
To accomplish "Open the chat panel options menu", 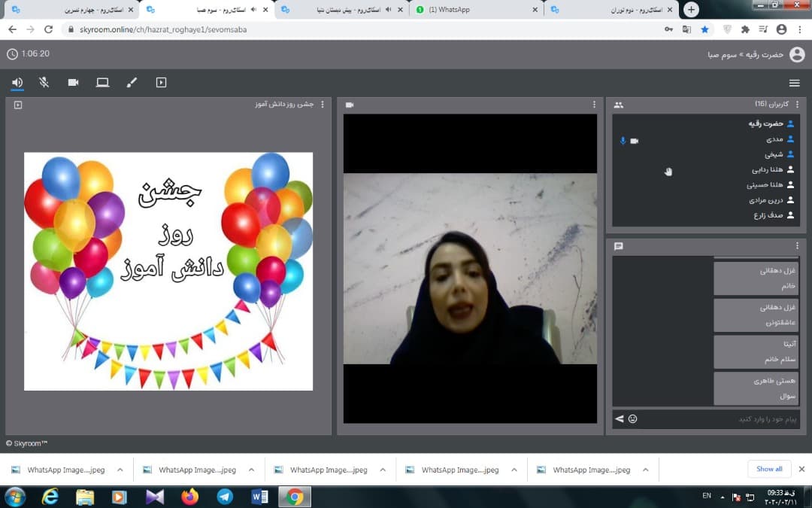I will pyautogui.click(x=797, y=246).
